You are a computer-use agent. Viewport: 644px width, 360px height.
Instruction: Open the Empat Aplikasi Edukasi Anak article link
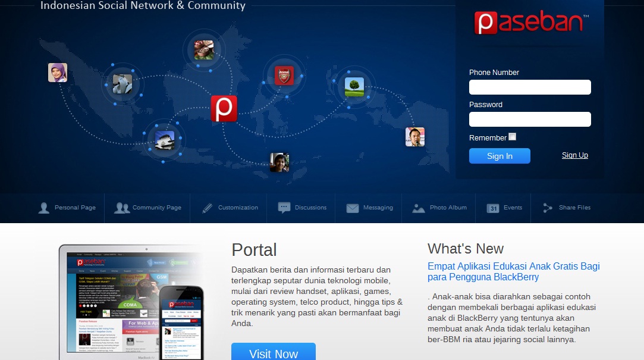pyautogui.click(x=514, y=272)
